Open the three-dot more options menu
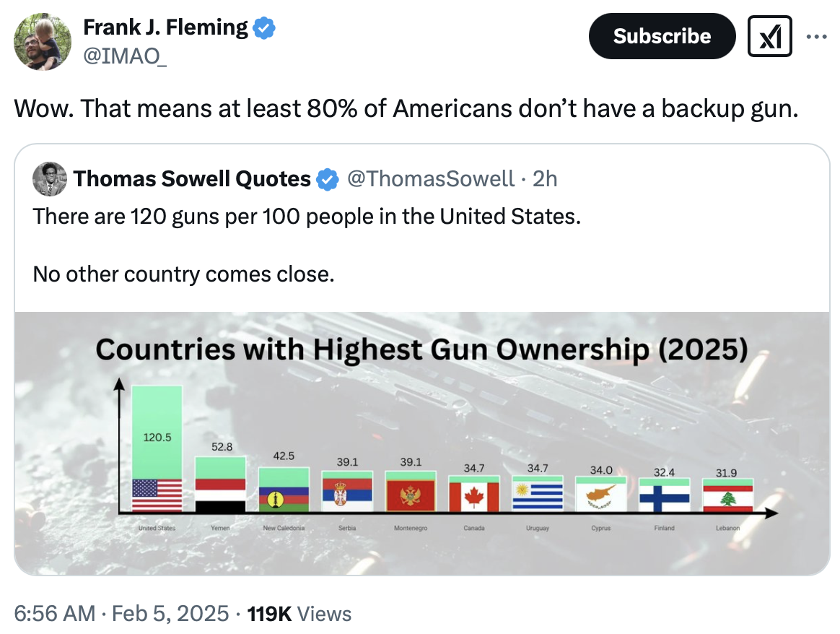This screenshot has width=840, height=634. coord(816,36)
